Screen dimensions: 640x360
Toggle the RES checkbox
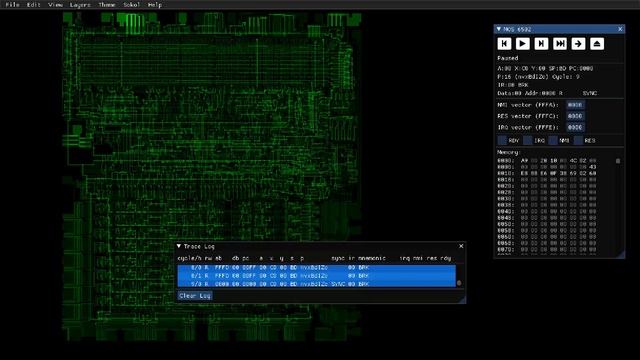coord(578,140)
